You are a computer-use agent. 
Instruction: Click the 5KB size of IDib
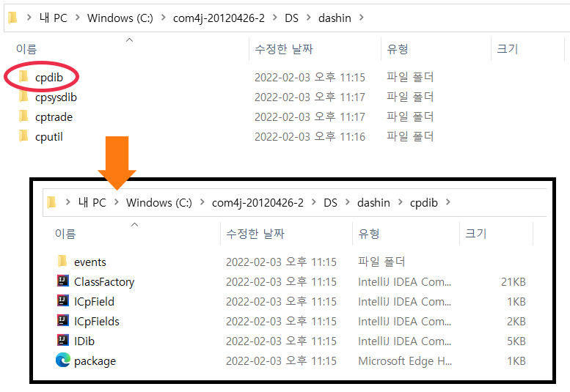[516, 341]
